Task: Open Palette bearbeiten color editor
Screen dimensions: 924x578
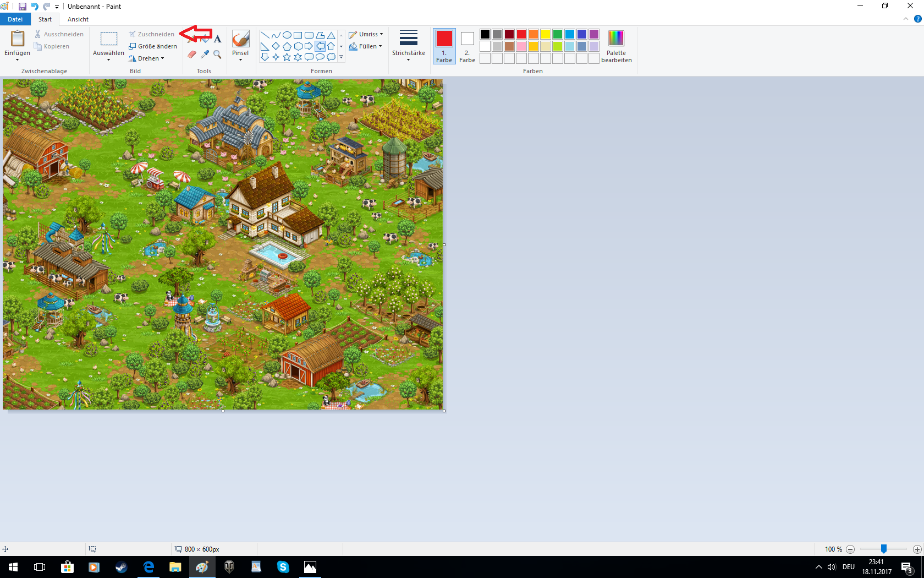Action: tap(616, 46)
